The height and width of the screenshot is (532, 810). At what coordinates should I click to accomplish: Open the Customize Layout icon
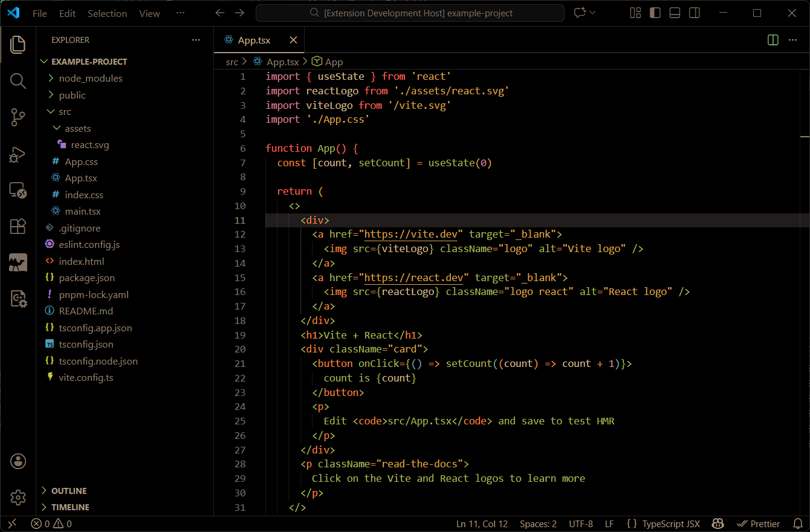pyautogui.click(x=635, y=13)
